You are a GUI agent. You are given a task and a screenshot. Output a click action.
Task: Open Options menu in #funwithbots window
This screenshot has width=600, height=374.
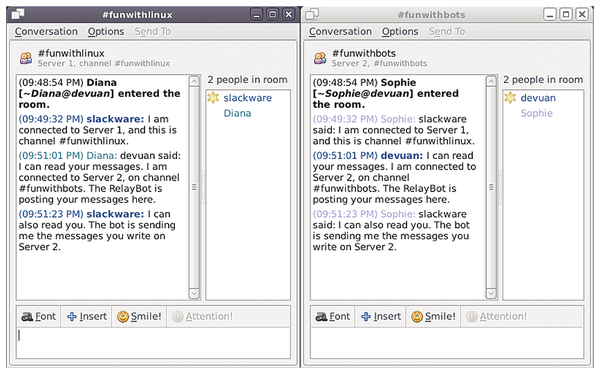(400, 31)
